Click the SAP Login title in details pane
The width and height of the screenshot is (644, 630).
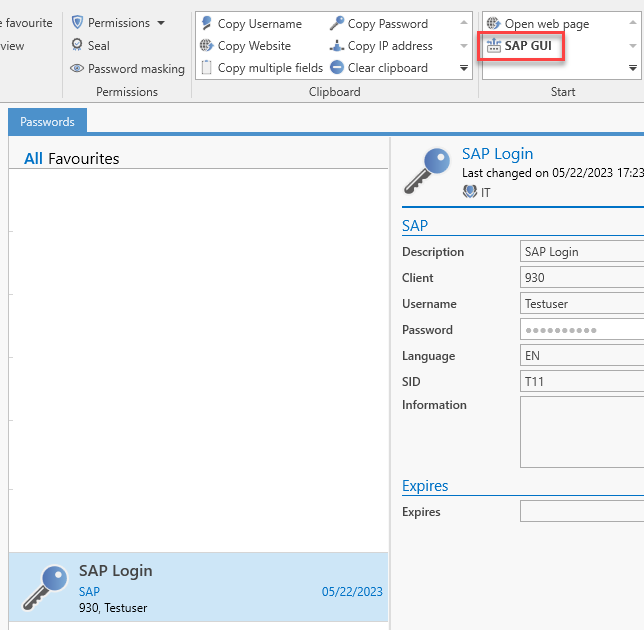click(x=497, y=154)
